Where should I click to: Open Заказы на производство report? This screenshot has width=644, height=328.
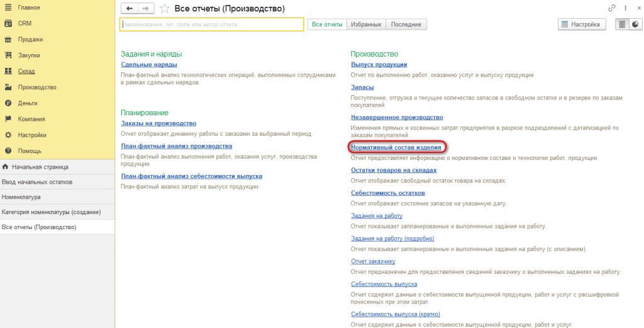(x=158, y=123)
